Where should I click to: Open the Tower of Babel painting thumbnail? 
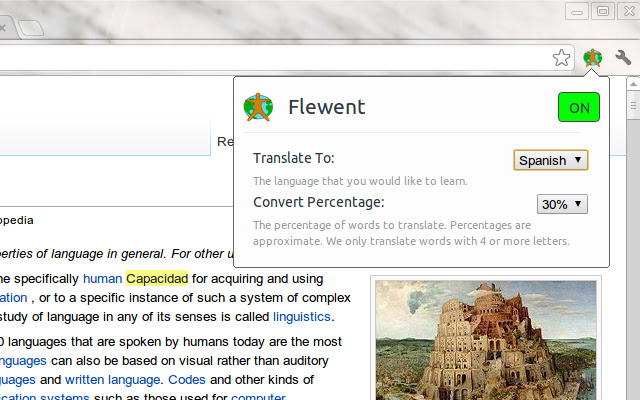click(486, 340)
